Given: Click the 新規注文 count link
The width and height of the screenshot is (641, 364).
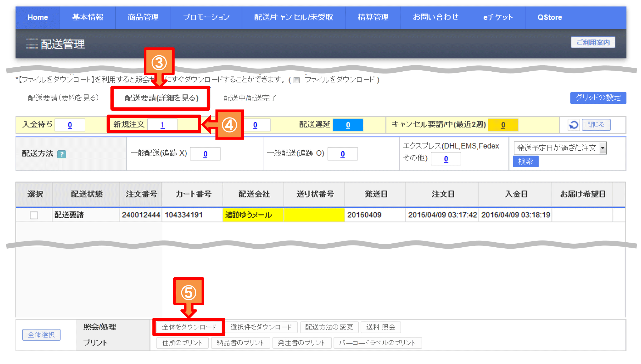Looking at the screenshot, I should click(x=163, y=125).
